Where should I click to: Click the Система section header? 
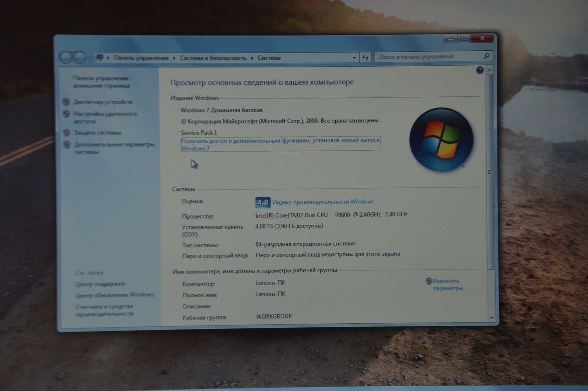183,189
